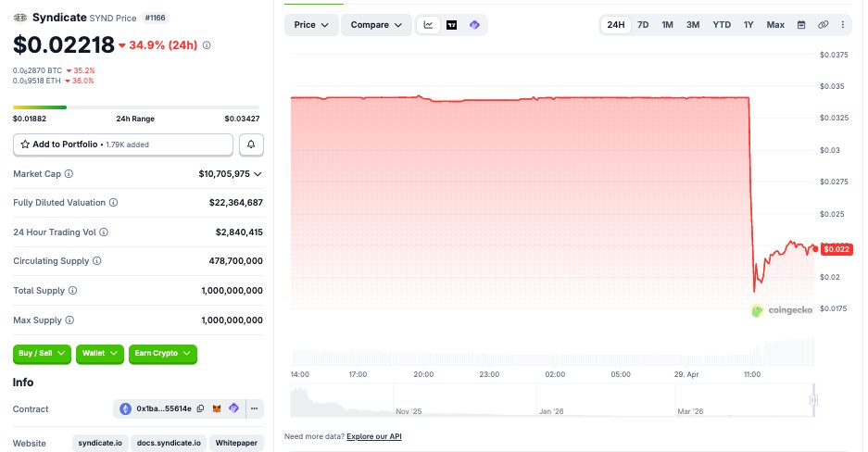Open the calendar date range icon

(801, 25)
